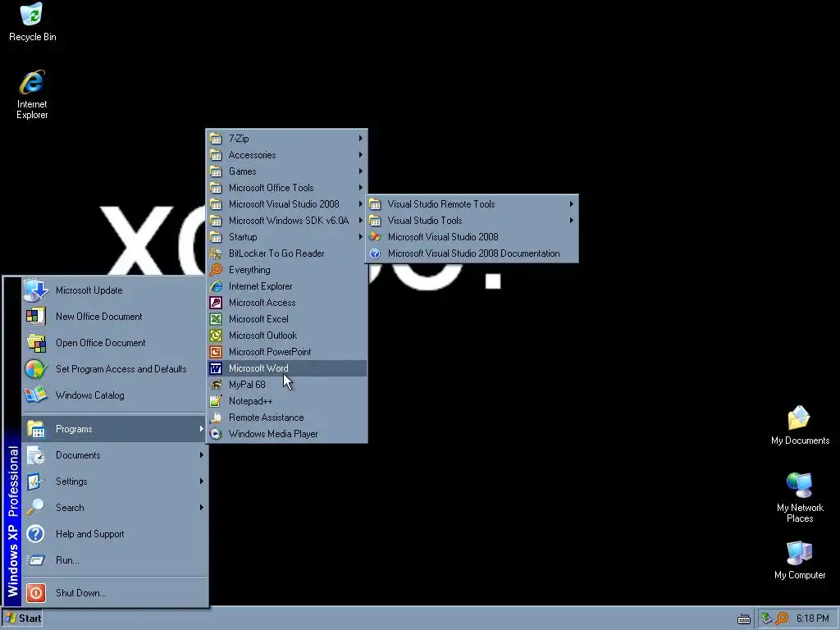Select the My Computer desktop icon
The height and width of the screenshot is (630, 840).
click(x=800, y=559)
